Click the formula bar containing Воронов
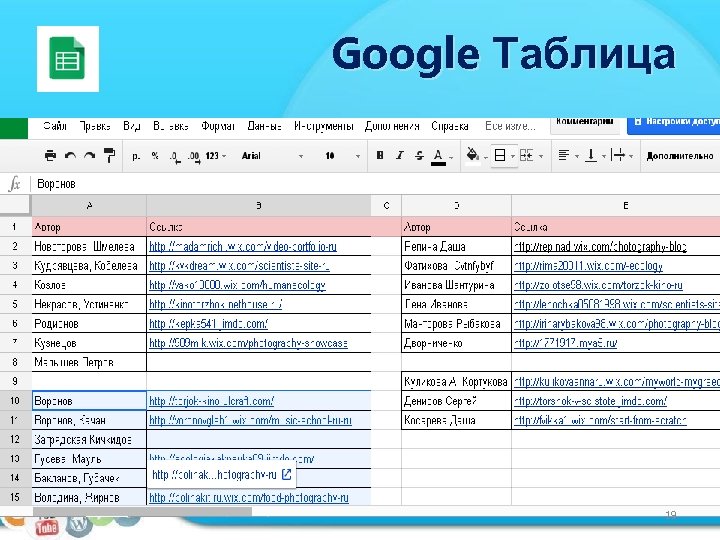720x540 pixels. point(377,184)
